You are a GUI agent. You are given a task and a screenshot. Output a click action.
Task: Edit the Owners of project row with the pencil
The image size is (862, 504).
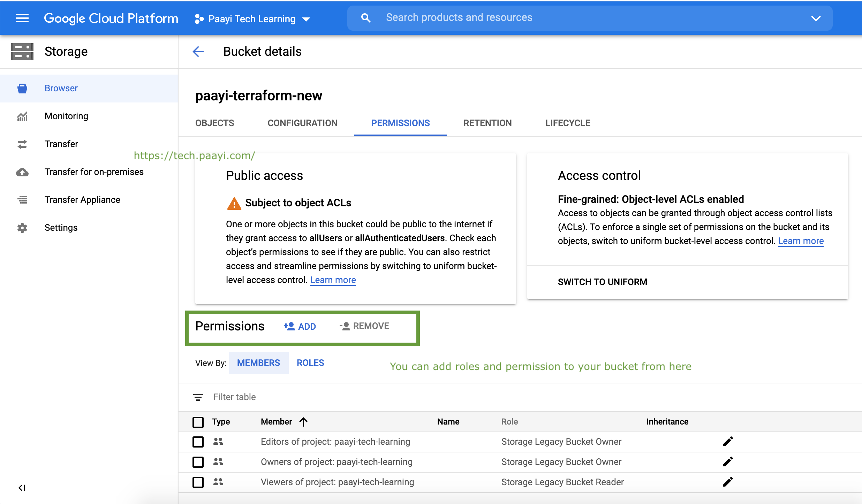click(x=728, y=461)
